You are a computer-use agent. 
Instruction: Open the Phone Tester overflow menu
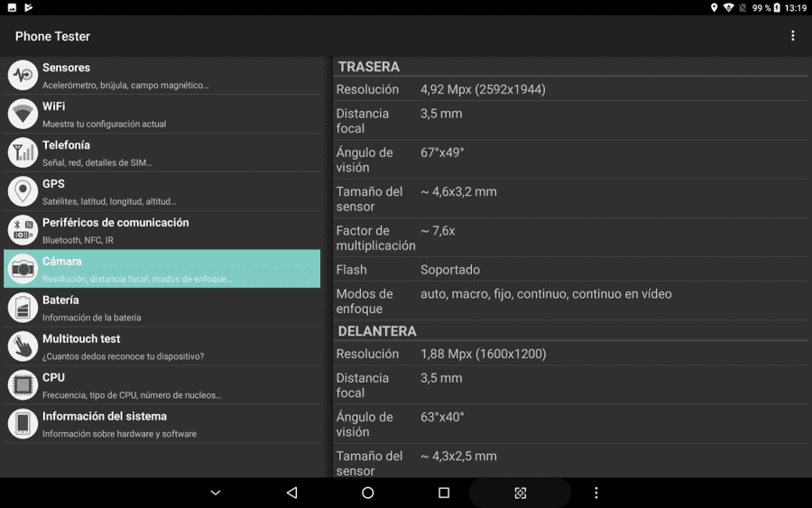(x=792, y=36)
